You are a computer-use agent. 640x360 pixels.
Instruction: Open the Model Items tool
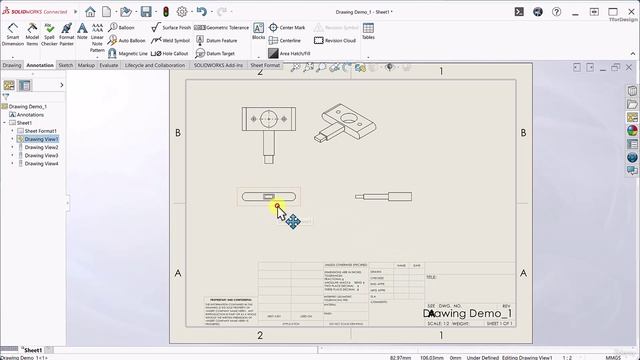tap(32, 34)
